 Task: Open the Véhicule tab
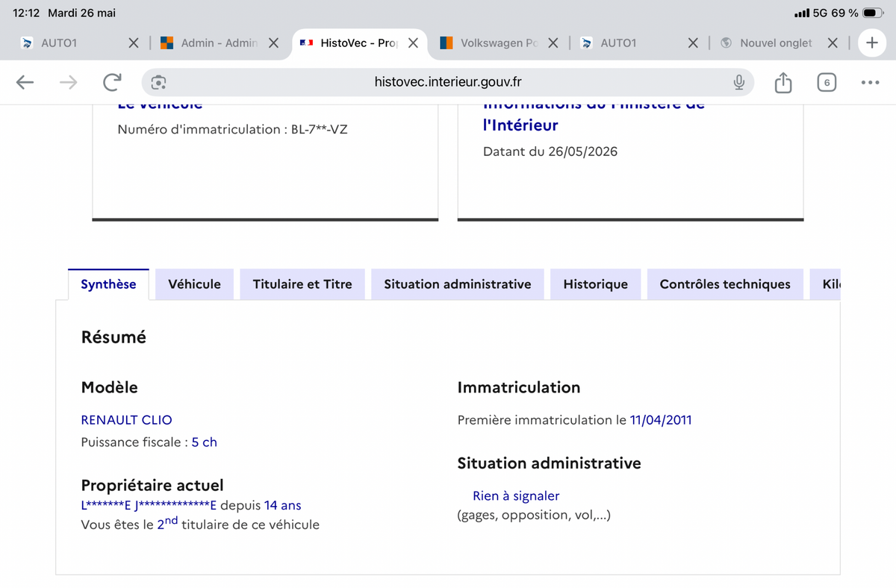pos(194,284)
